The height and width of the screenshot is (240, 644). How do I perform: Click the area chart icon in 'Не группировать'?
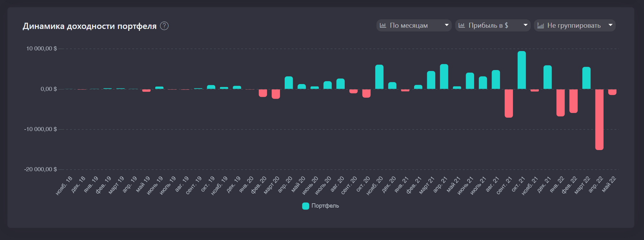coord(541,25)
